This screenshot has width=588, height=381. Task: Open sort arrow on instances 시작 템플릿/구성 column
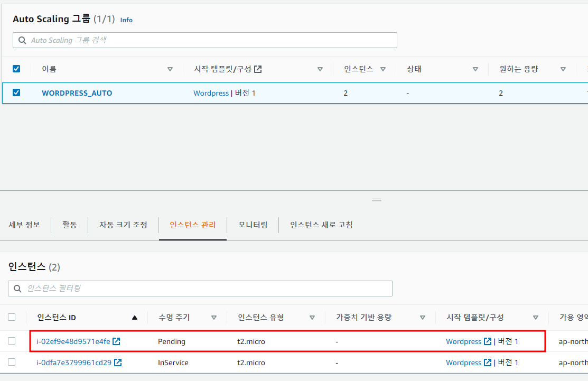tap(536, 318)
